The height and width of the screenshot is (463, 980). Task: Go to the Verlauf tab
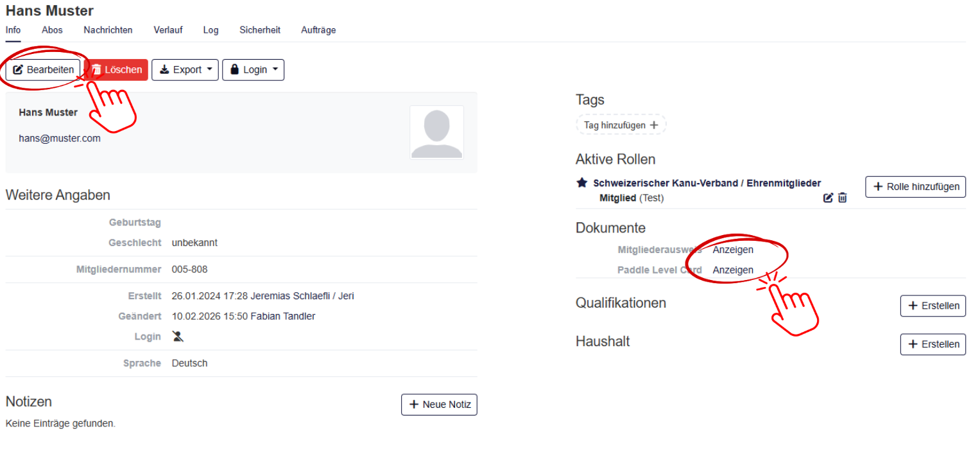coord(168,30)
